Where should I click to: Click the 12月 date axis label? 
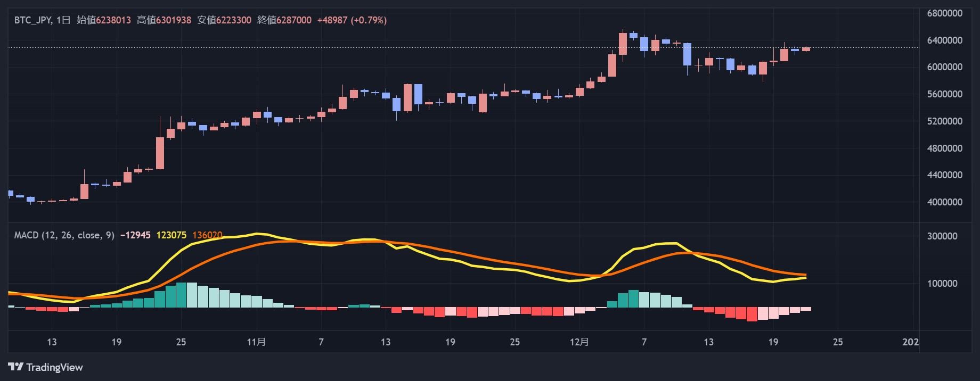579,342
